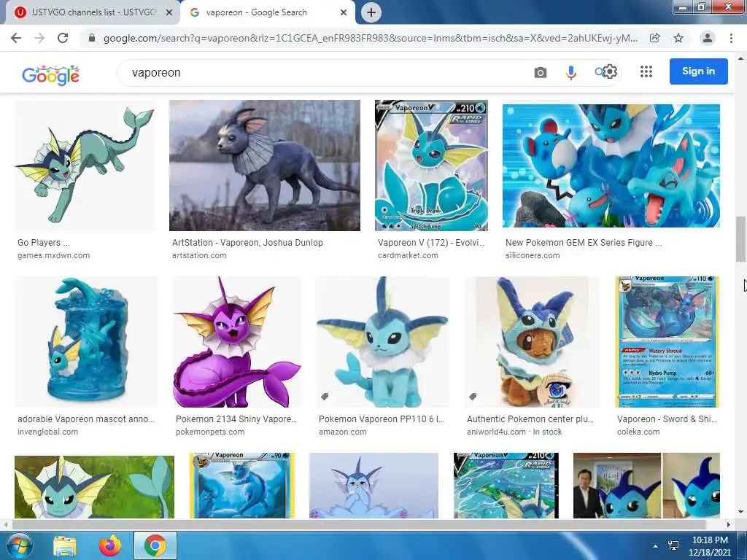Open the Pokemon GEM EX Series figure image

click(611, 166)
